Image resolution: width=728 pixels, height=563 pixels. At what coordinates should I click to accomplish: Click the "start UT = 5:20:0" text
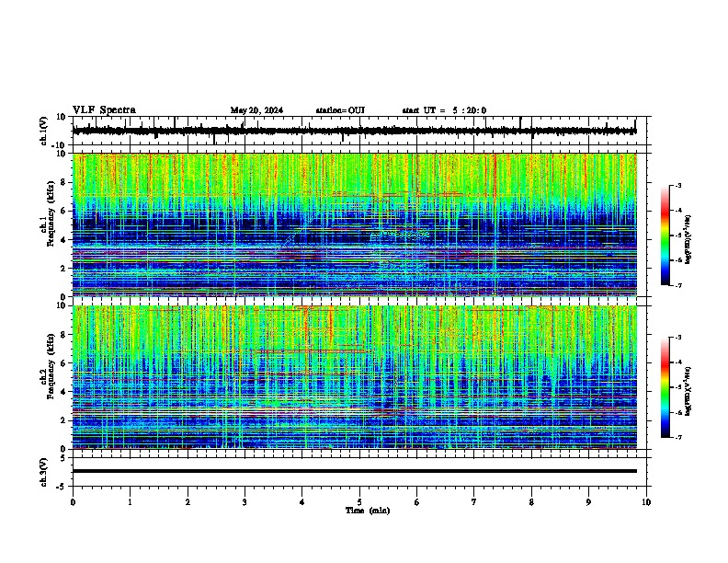point(444,110)
